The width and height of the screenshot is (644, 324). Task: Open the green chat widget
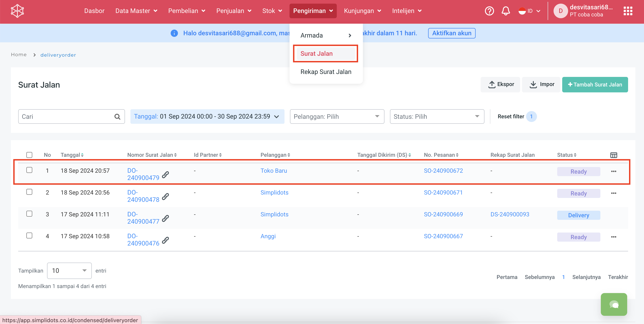click(614, 304)
